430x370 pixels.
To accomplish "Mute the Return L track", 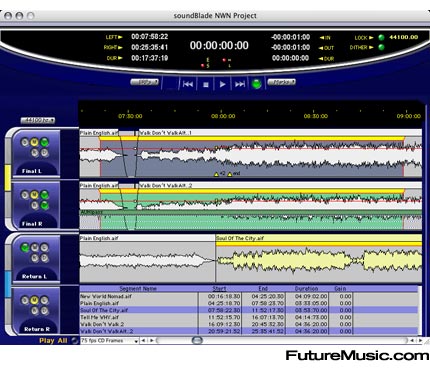I will tap(34, 248).
